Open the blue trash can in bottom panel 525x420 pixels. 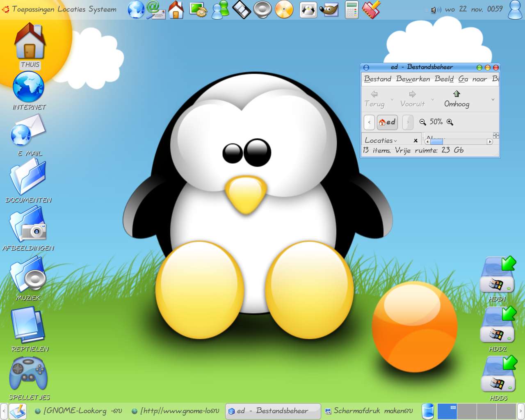[428, 411]
